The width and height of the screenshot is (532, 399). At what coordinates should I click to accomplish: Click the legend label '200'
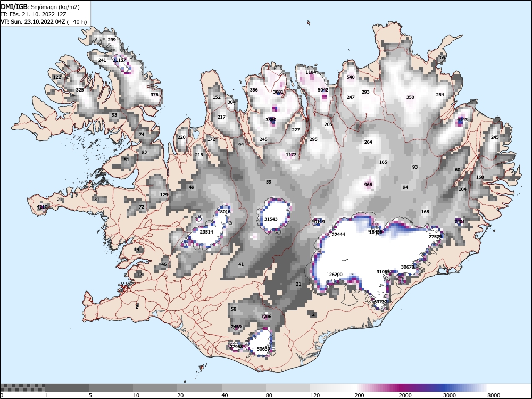coord(359,395)
